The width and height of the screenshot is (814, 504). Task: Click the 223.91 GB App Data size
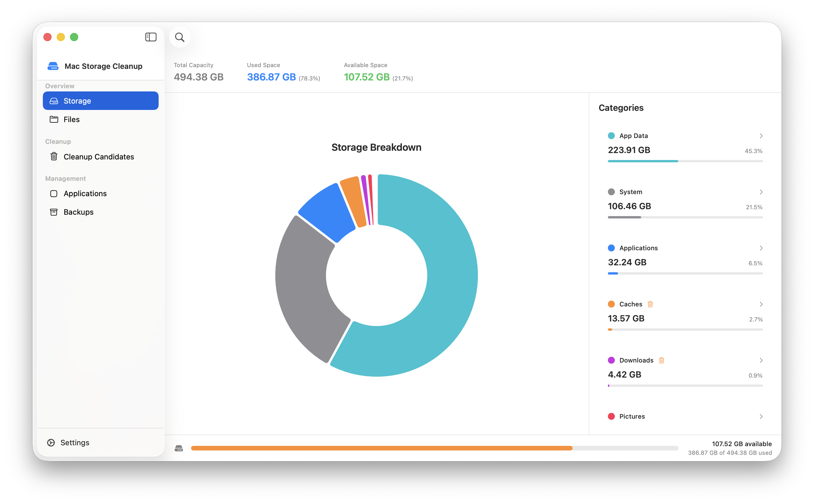tap(628, 150)
